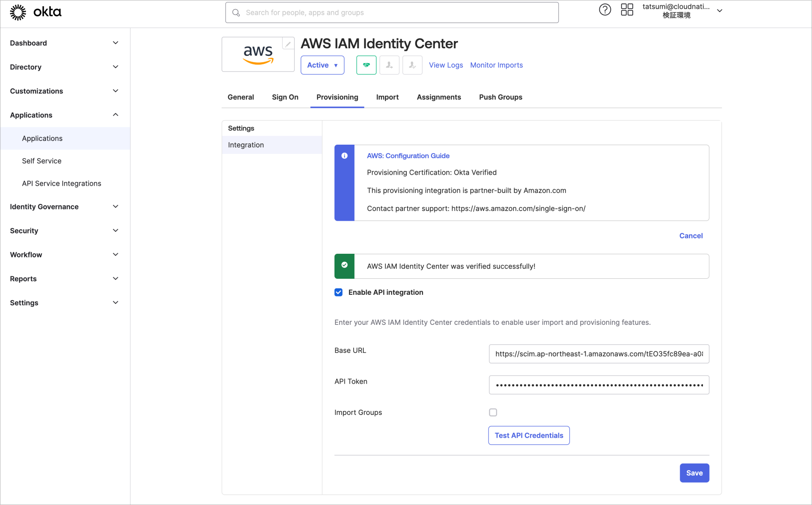Click the person-with-checkmark icon
This screenshot has height=505, width=812.
click(412, 65)
